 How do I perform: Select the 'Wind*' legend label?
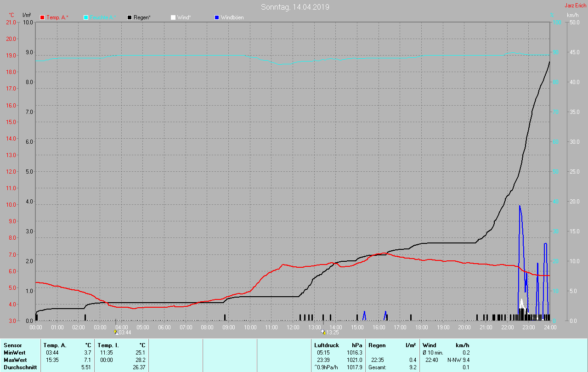tap(184, 17)
